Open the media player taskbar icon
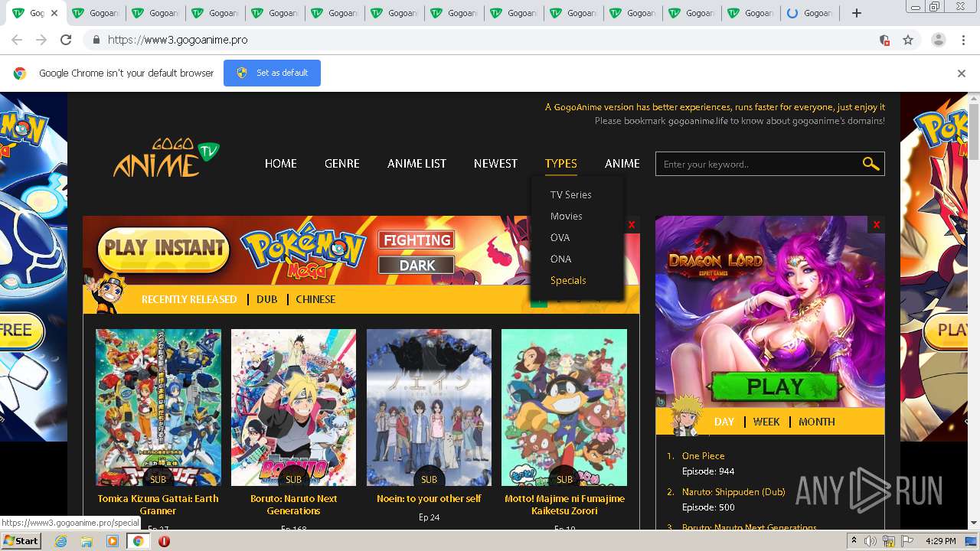 (113, 541)
